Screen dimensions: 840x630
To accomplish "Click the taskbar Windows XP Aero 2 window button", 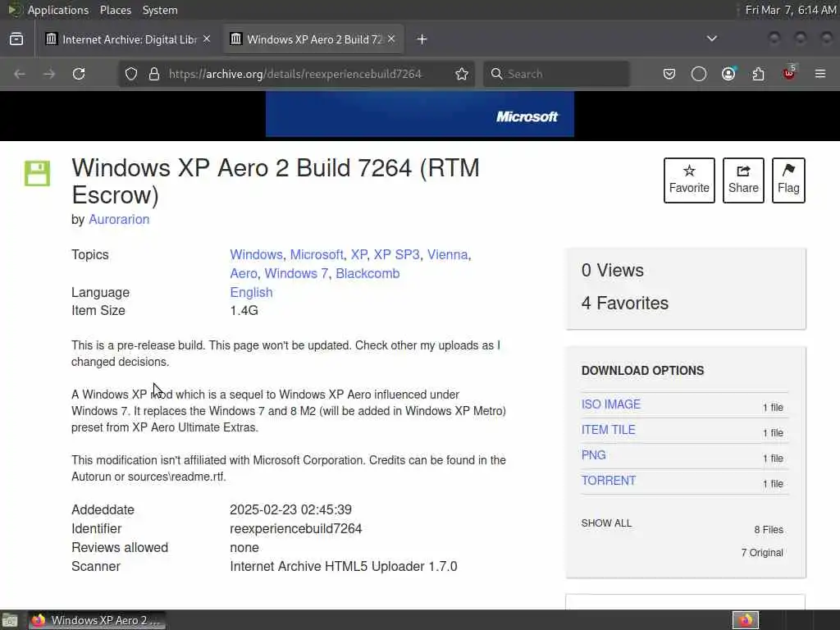I will tap(97, 620).
